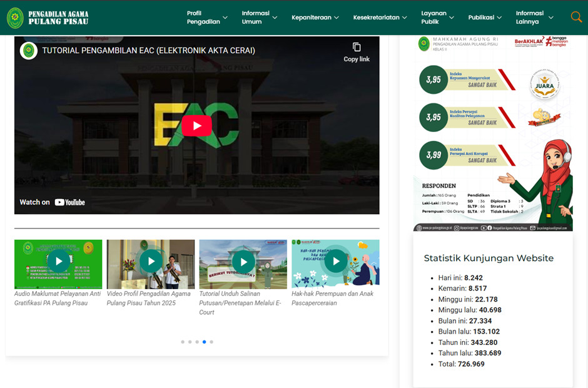Click the channel avatar on the video
Viewport: 588px width, 388px height.
29,51
